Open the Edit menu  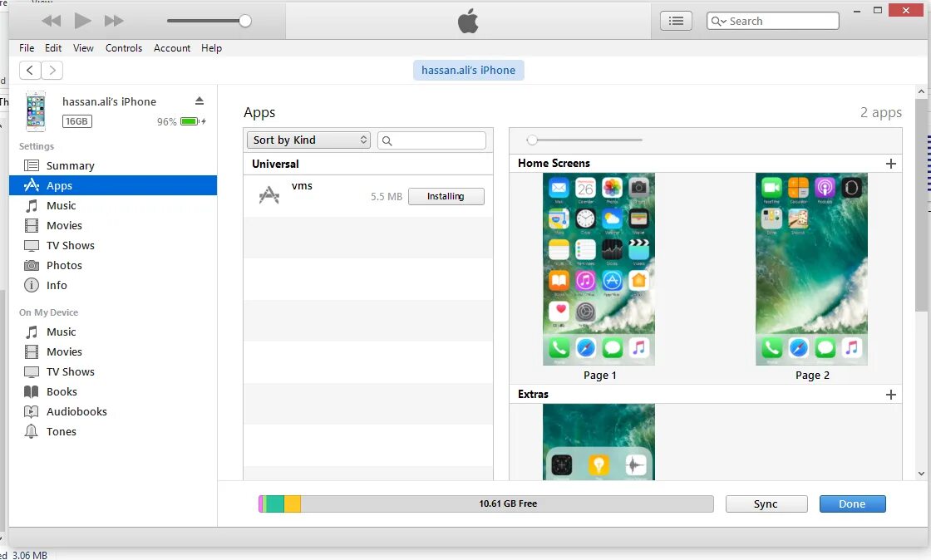(x=53, y=48)
